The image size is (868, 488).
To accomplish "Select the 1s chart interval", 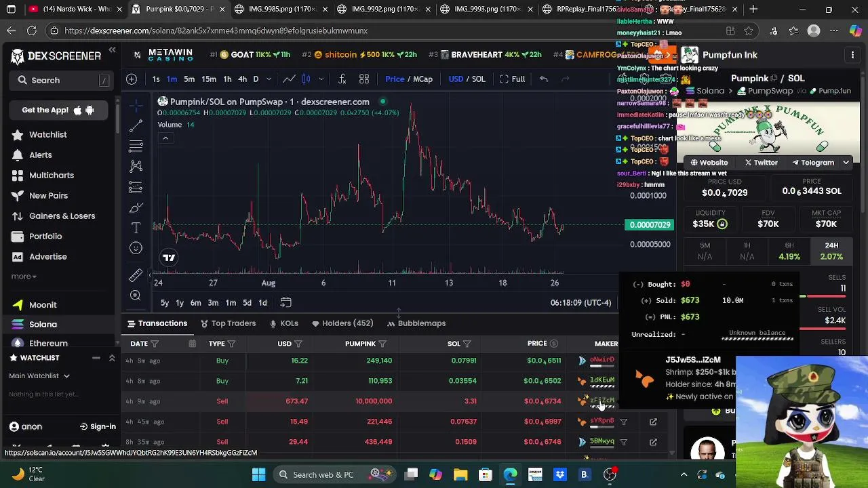I will tap(156, 79).
